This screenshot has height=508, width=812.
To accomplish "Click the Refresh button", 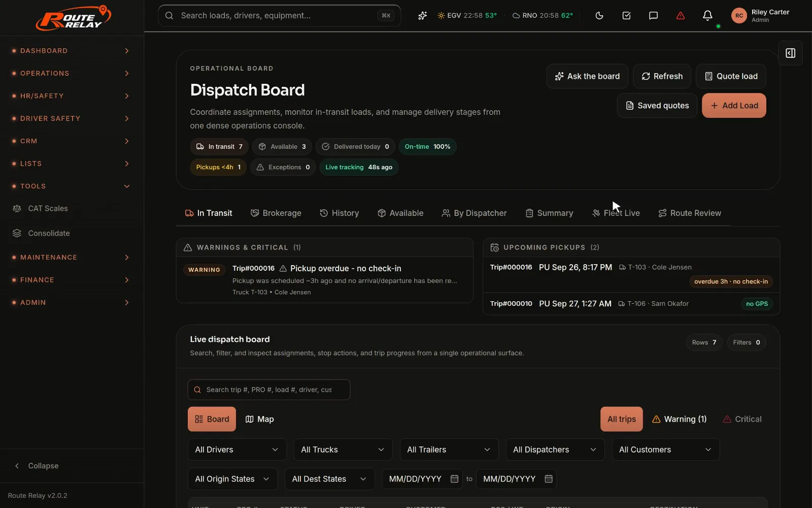I will pos(662,76).
